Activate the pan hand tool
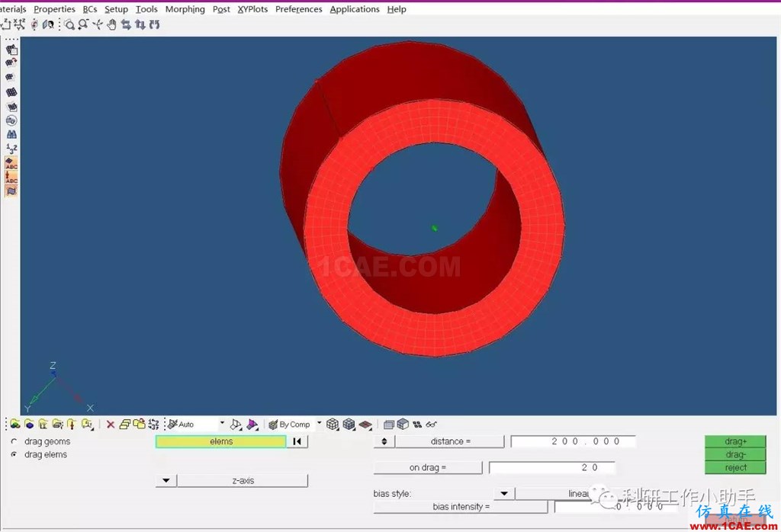This screenshot has height=532, width=781. [x=111, y=24]
